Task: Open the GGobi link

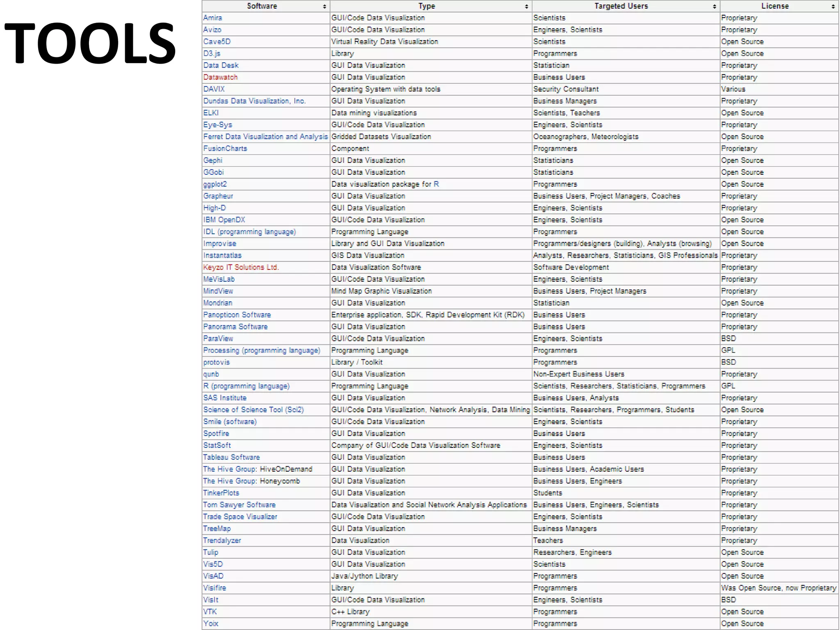Action: point(213,173)
